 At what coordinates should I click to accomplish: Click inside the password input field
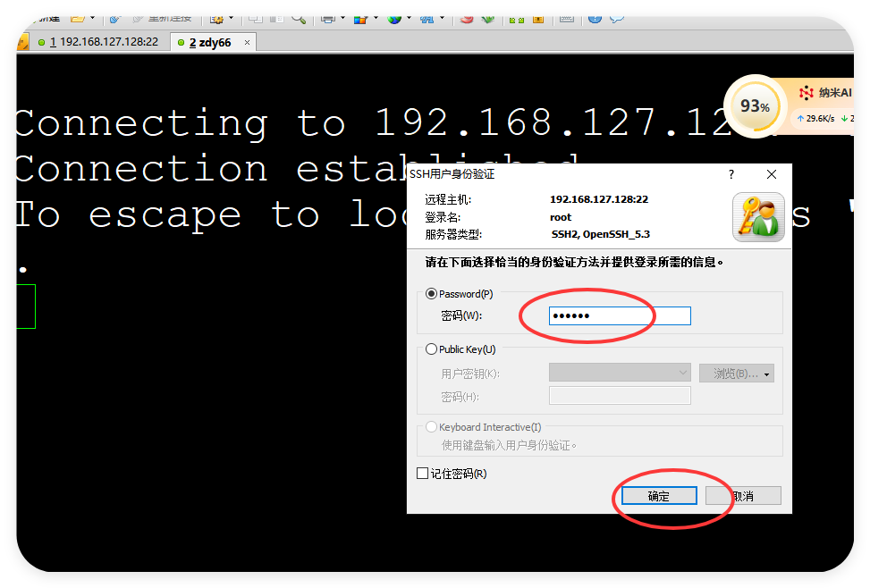pos(619,315)
